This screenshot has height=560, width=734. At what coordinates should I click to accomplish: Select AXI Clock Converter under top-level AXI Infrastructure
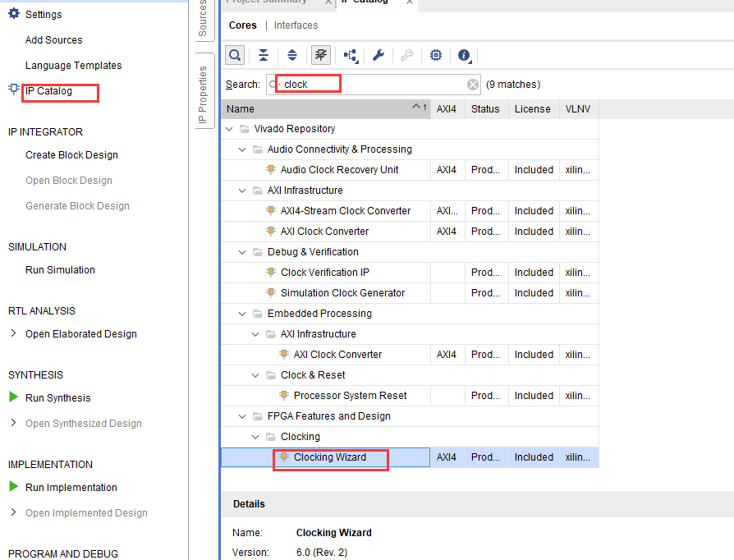pyautogui.click(x=324, y=232)
